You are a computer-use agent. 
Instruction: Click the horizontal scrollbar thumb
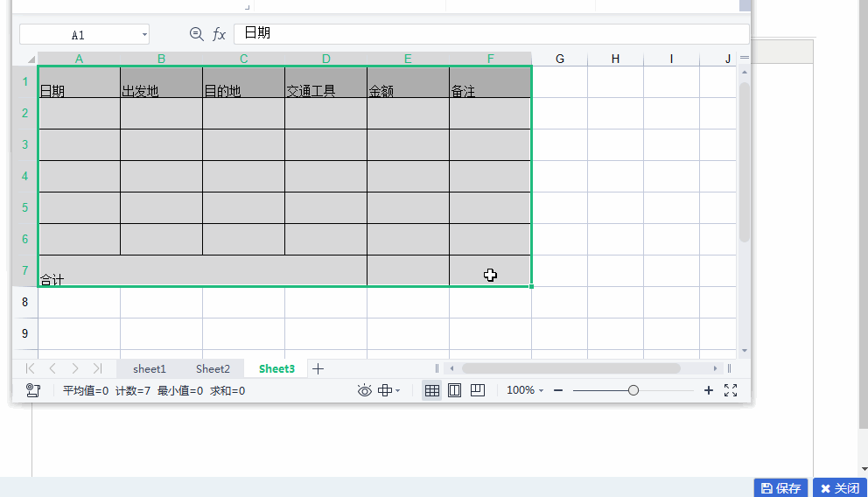(x=570, y=368)
